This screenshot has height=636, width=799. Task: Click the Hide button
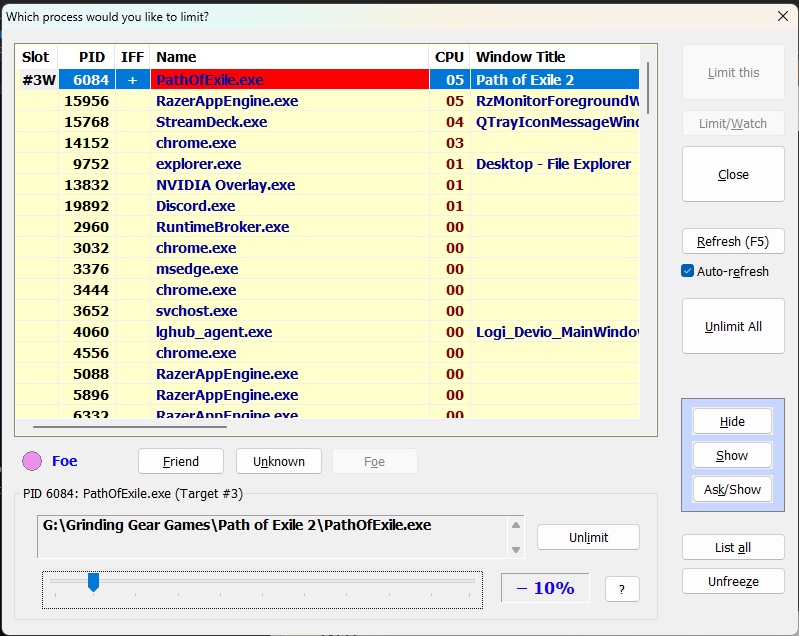[x=732, y=421]
